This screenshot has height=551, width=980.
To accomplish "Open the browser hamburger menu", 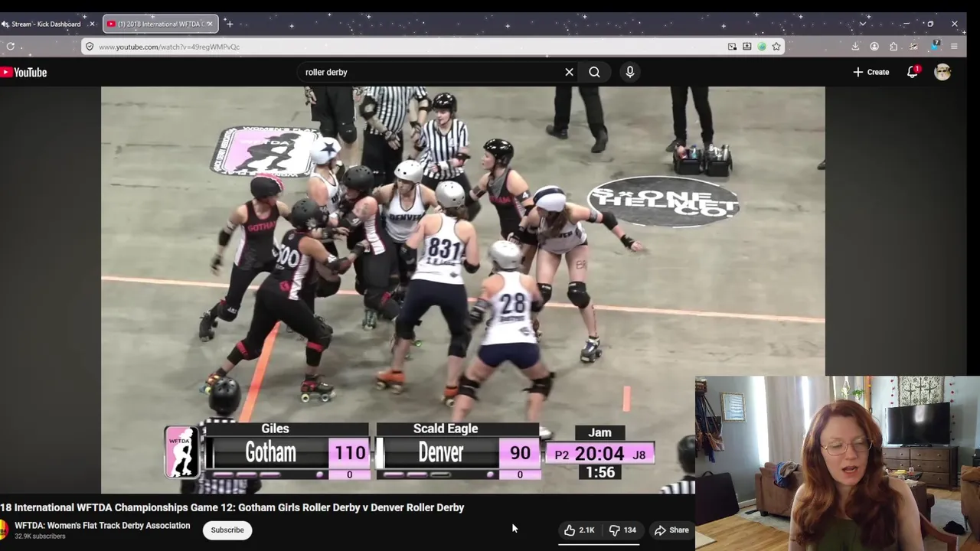I will tap(954, 47).
